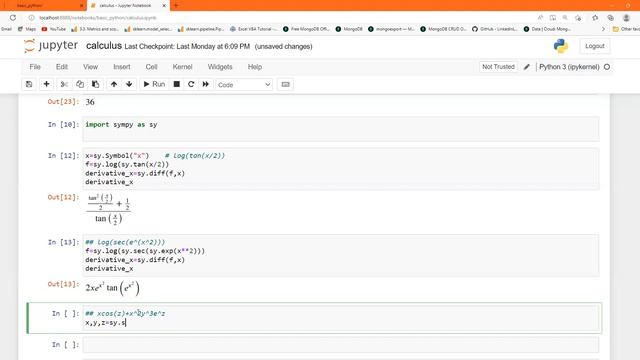Switch to the basic_python browser tab
The image size is (640, 360).
[42, 6]
